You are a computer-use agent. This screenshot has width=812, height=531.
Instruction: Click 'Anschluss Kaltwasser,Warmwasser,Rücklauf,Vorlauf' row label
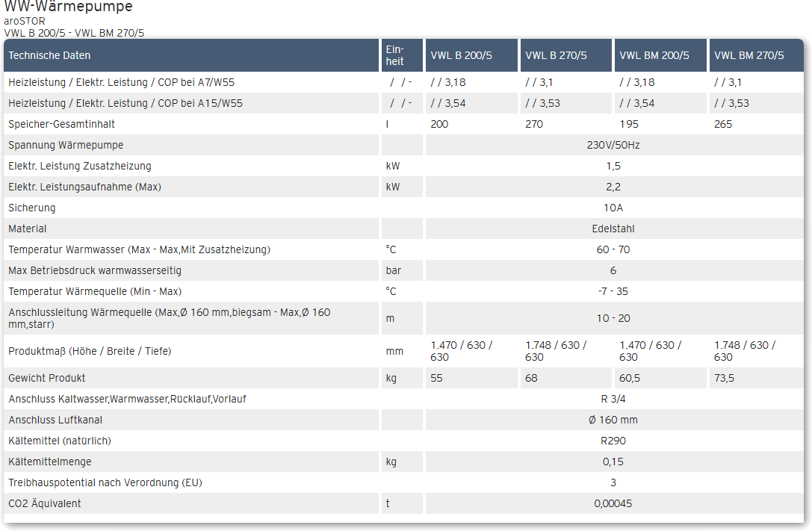pos(127,399)
